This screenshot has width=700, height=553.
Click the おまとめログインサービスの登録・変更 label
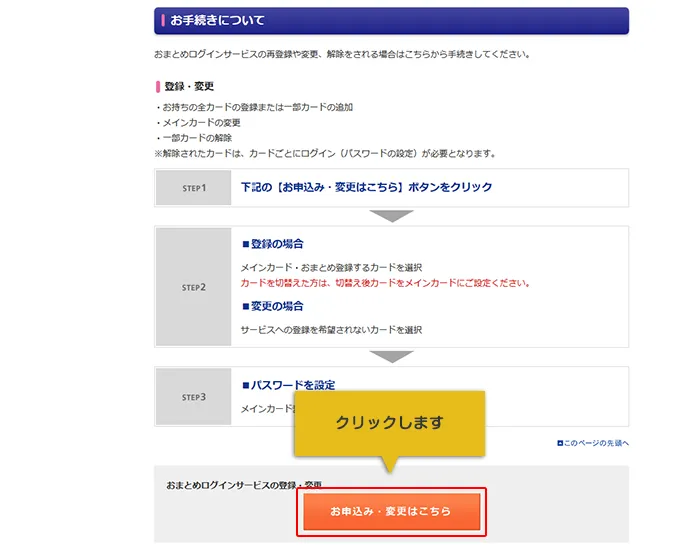pyautogui.click(x=244, y=485)
